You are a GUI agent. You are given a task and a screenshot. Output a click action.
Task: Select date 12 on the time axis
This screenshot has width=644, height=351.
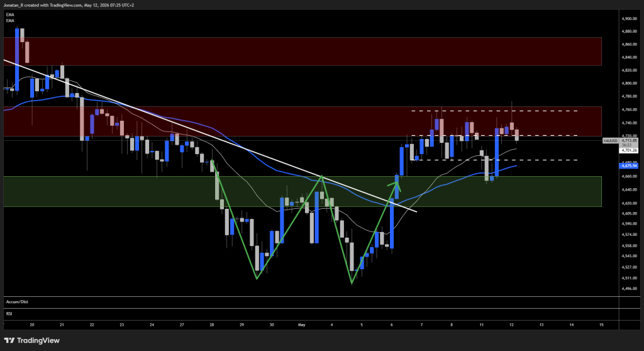pos(512,325)
